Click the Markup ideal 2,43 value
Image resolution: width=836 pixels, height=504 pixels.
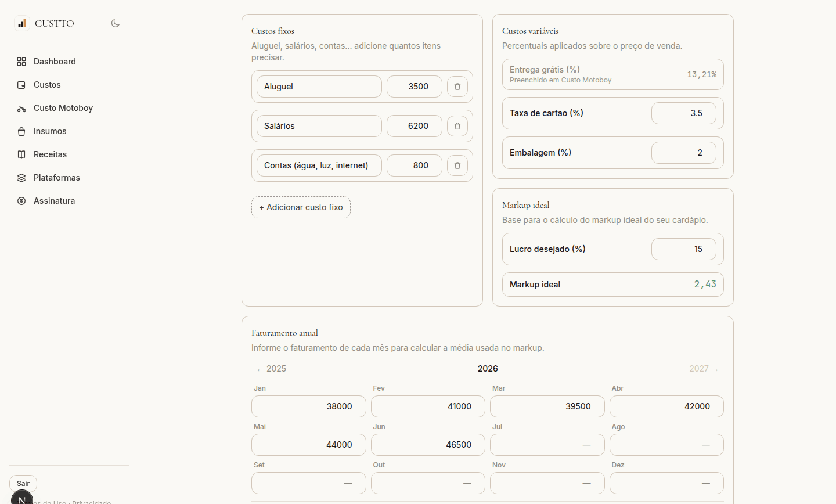click(705, 285)
